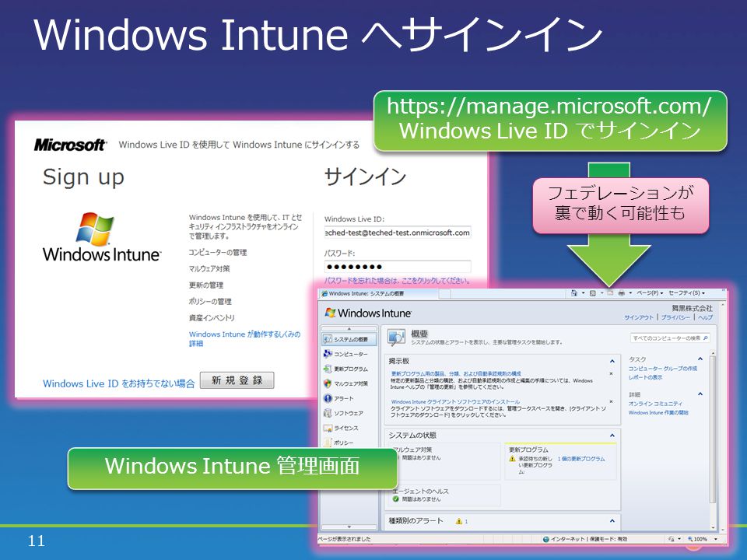Click the globe internet zone icon in status bar
747x560 pixels.
pyautogui.click(x=546, y=539)
